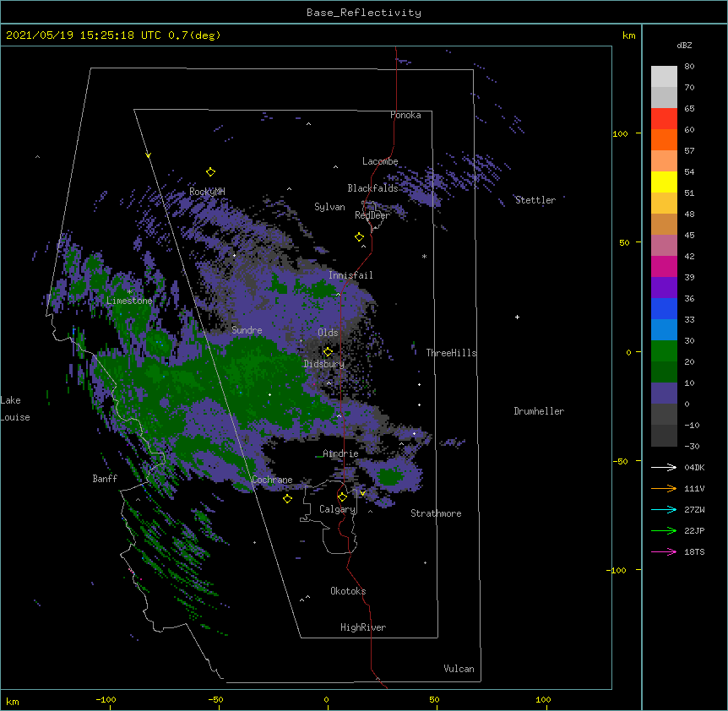Click the yellow diamond marker near Olds
Image resolution: width=728 pixels, height=711 pixels.
click(x=328, y=351)
